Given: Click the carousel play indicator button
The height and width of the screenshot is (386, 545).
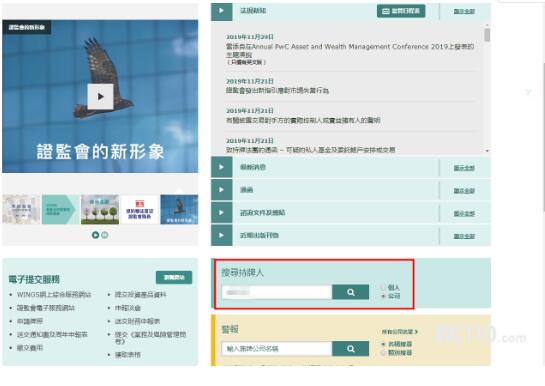Looking at the screenshot, I should point(95,235).
